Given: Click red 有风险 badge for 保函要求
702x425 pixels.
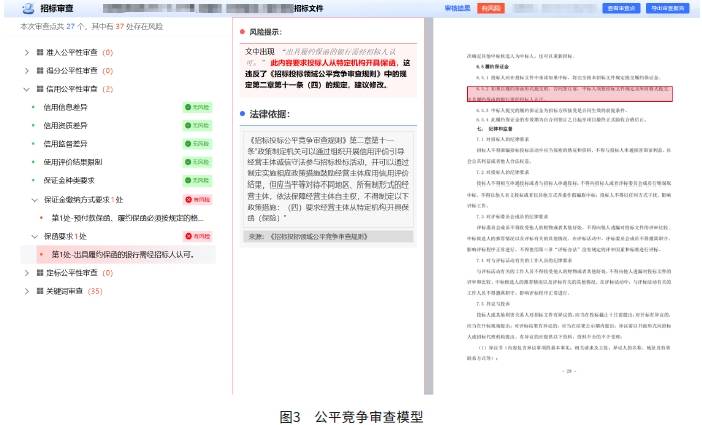Looking at the screenshot, I should [x=197, y=236].
